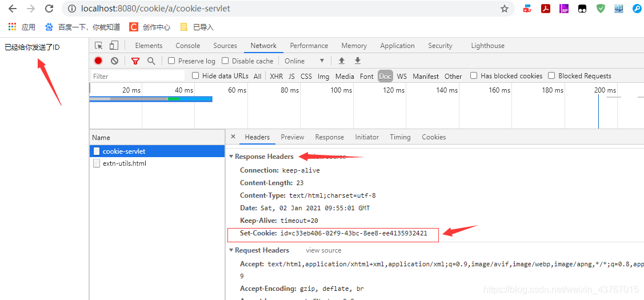Open the 创作中心 bookmark
This screenshot has width=644, height=300.
point(150,27)
